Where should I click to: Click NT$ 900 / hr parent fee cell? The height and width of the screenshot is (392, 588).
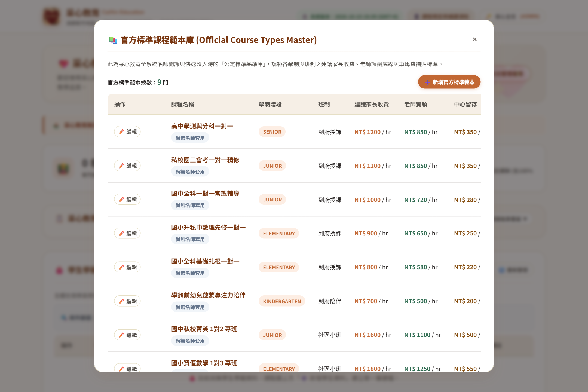371,233
